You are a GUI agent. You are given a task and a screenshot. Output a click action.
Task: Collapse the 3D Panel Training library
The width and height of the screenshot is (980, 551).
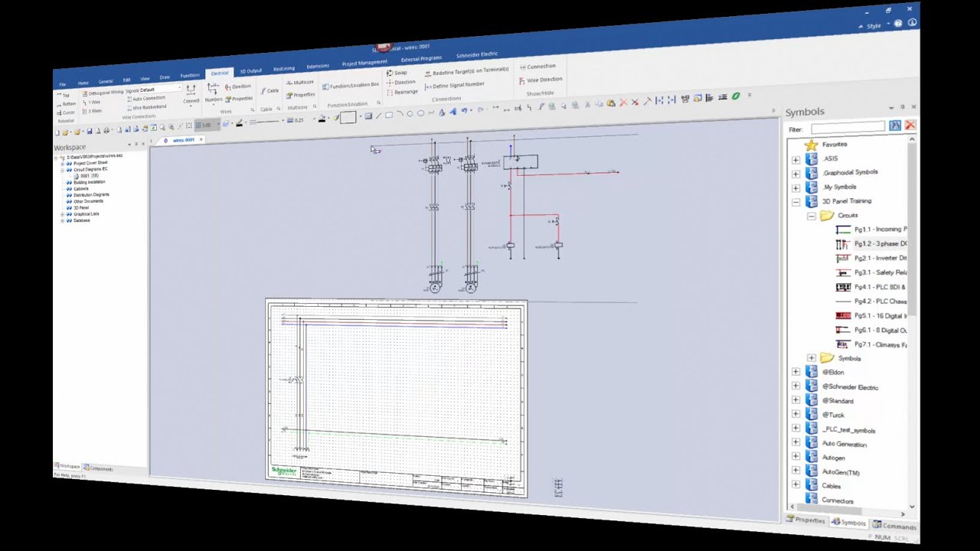(x=795, y=202)
